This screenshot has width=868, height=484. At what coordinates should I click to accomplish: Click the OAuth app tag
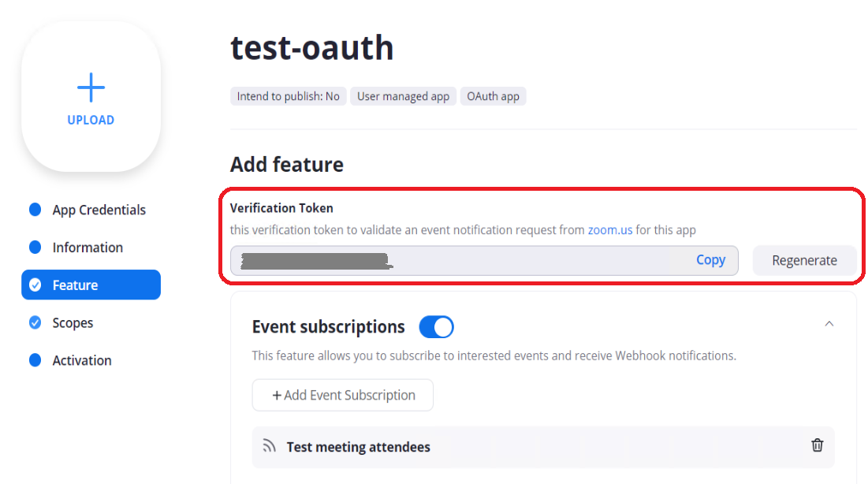coord(493,96)
